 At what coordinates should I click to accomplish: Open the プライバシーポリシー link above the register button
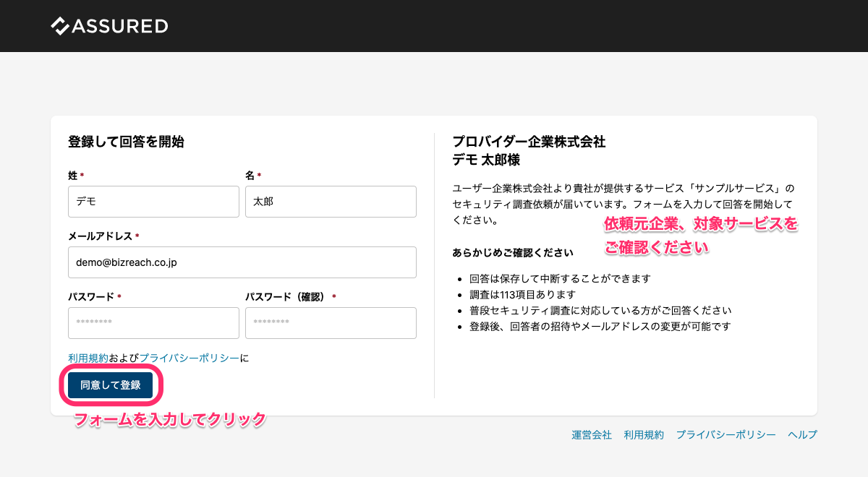pyautogui.click(x=189, y=358)
